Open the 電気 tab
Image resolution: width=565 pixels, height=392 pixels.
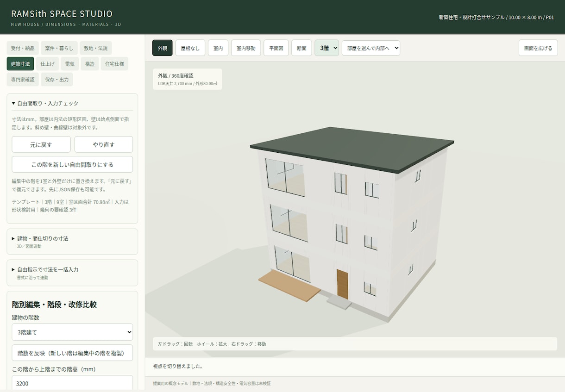70,64
